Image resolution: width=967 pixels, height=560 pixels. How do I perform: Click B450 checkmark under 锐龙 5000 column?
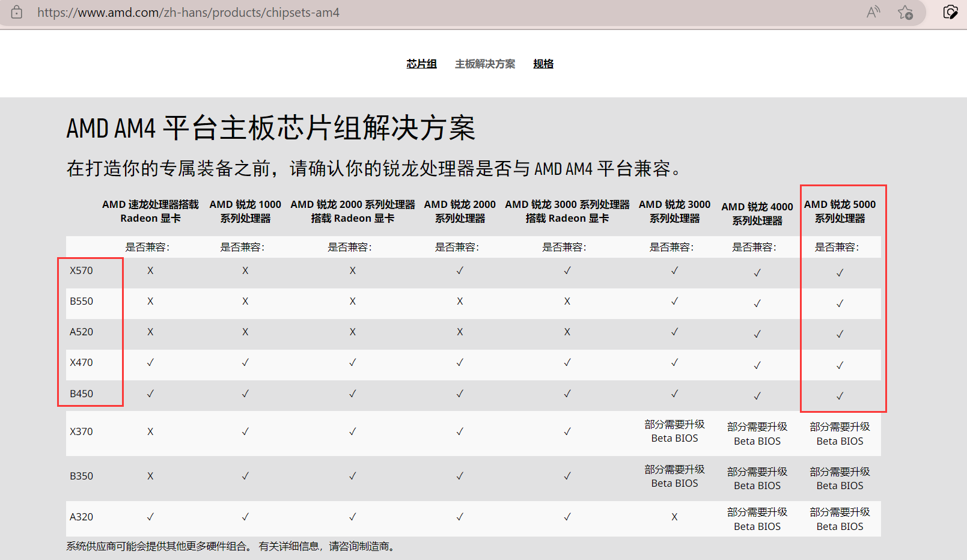tap(840, 396)
